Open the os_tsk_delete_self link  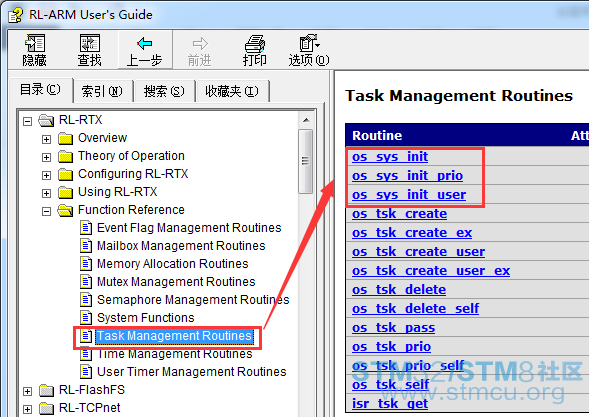click(x=415, y=309)
